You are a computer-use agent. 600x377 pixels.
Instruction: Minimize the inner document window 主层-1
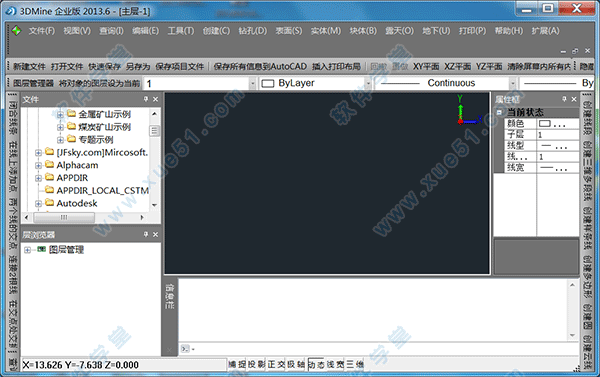click(563, 51)
